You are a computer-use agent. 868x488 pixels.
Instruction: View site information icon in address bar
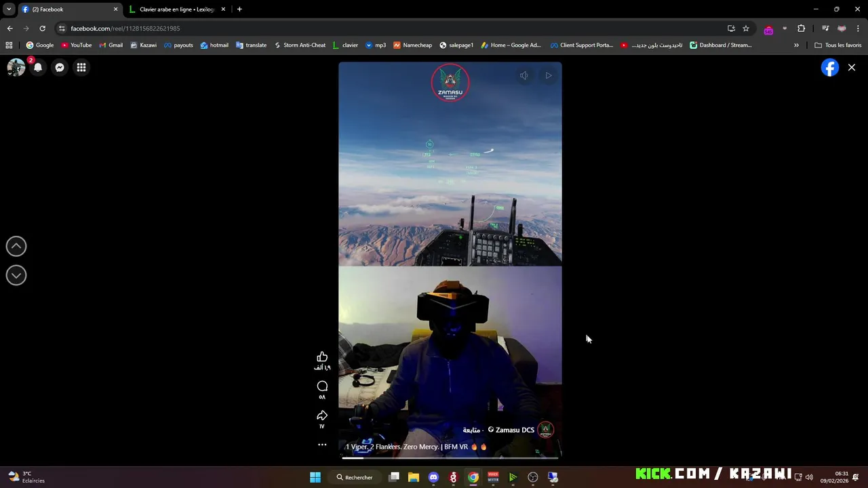point(62,28)
